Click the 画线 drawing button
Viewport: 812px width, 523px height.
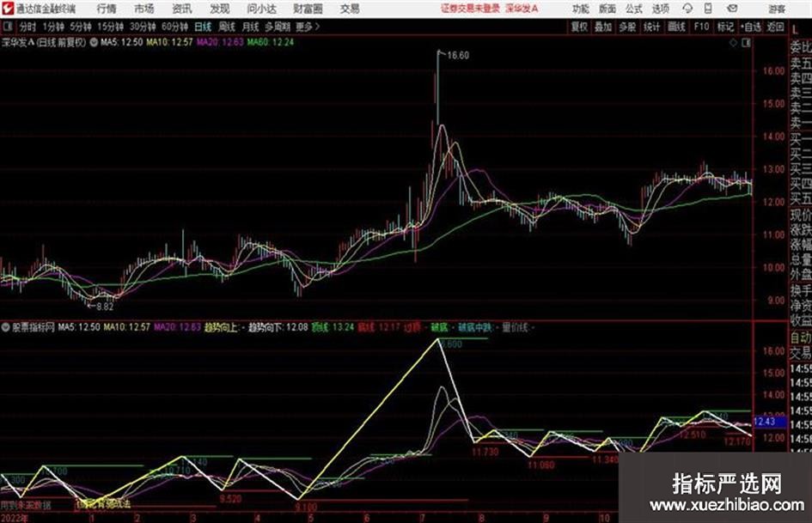click(x=676, y=27)
